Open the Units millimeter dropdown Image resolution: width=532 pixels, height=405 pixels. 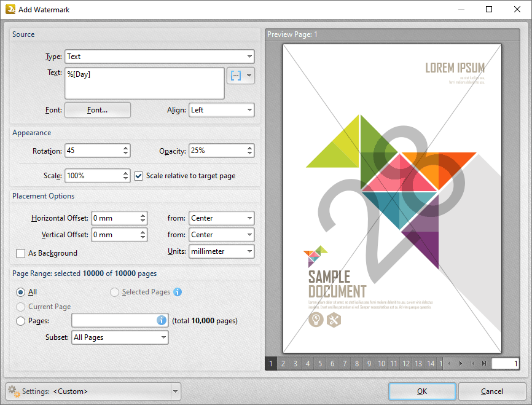[x=221, y=251]
